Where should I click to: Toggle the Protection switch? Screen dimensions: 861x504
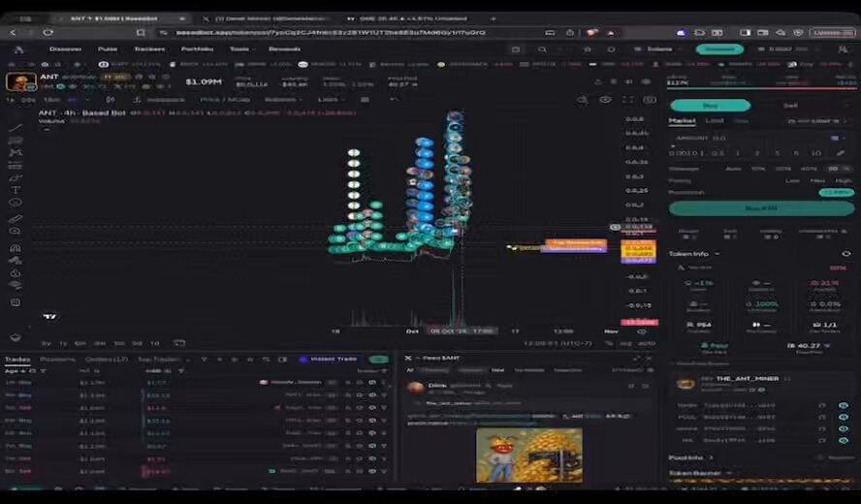point(837,192)
